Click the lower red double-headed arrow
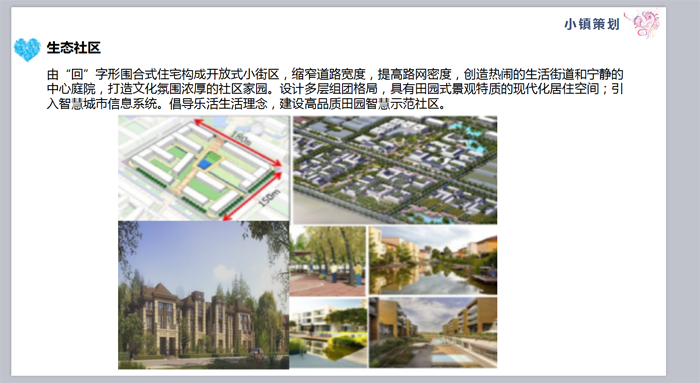Viewport: 700px width, 383px height. [x=252, y=196]
